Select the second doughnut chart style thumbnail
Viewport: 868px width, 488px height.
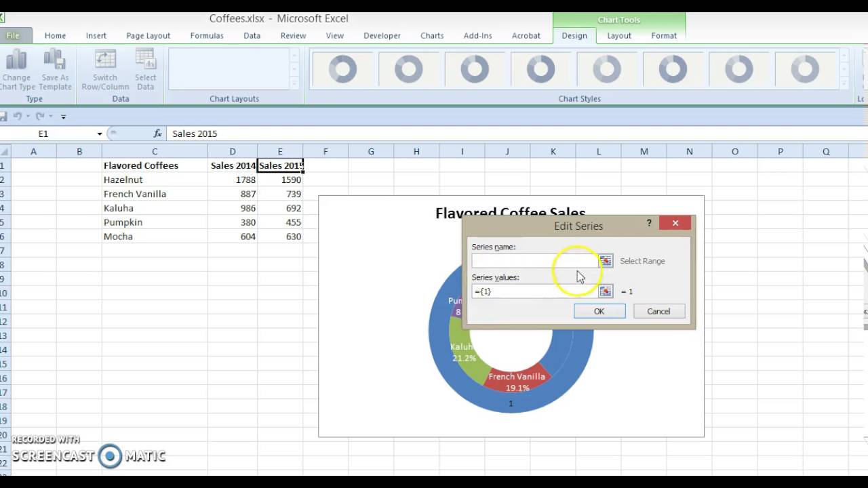pyautogui.click(x=408, y=69)
